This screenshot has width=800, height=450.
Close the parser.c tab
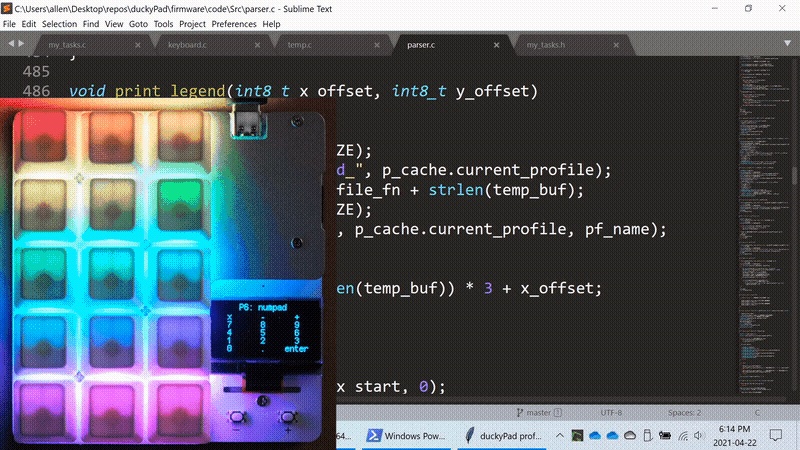(496, 45)
